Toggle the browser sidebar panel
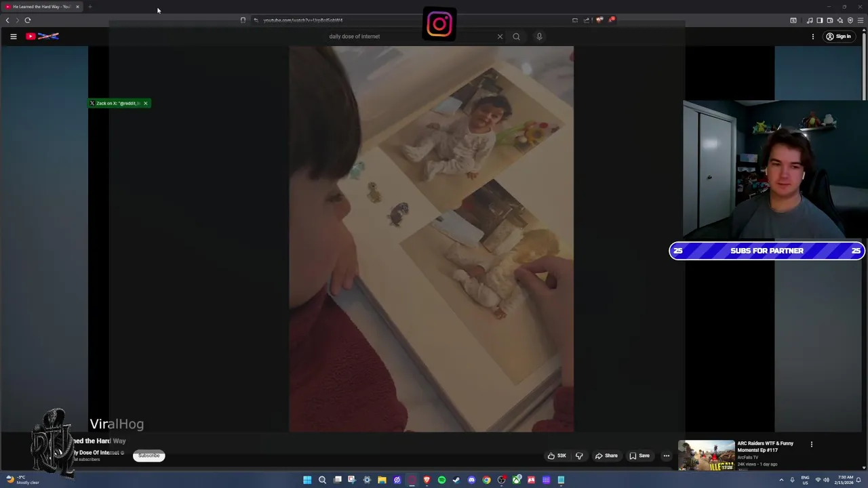Viewport: 868px width, 488px height. coord(819,20)
